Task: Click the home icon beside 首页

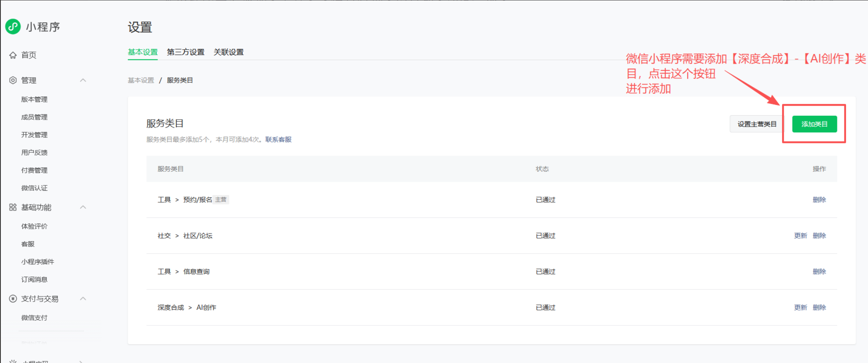Action: (x=13, y=55)
